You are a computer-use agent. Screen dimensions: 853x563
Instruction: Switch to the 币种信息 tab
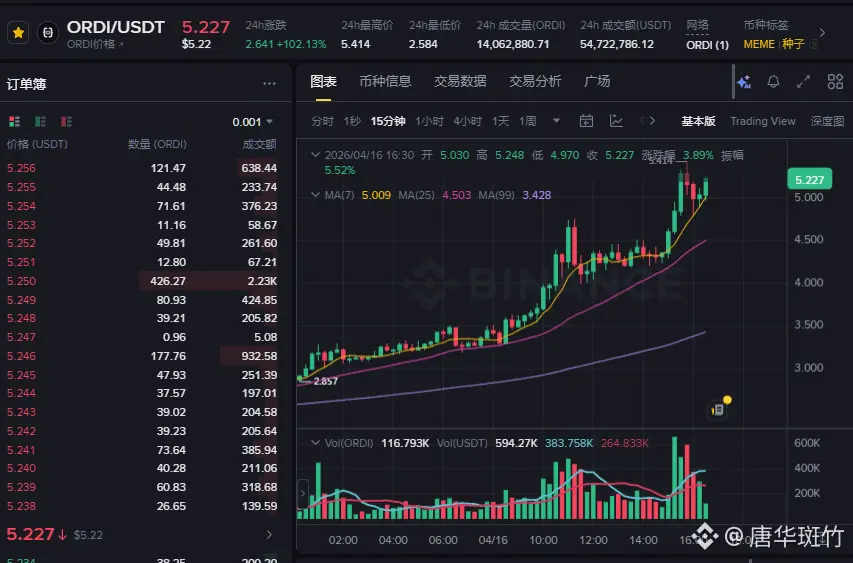385,82
